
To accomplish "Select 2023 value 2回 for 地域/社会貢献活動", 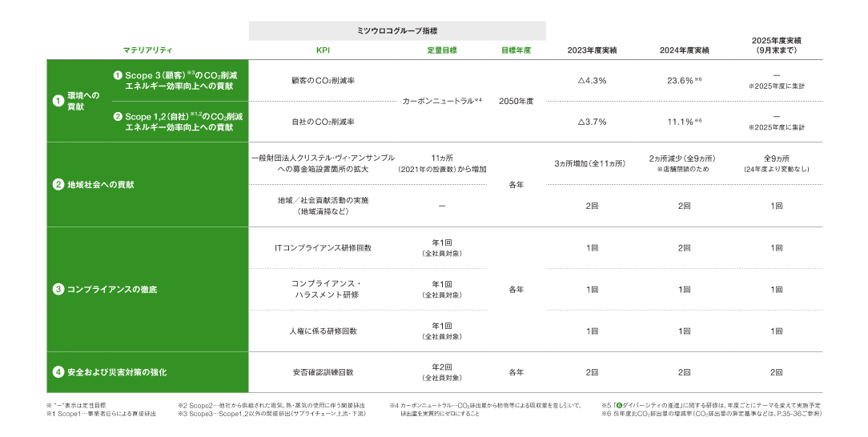I will pyautogui.click(x=592, y=206).
